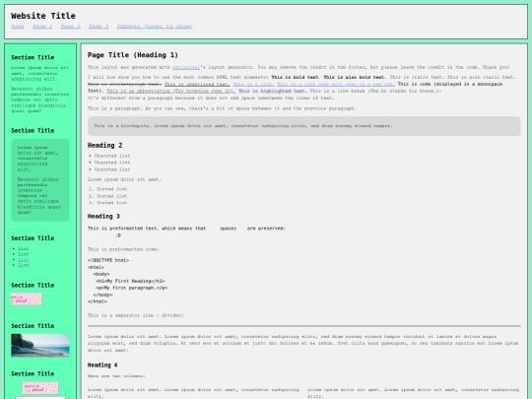Go to Page 1 in the navigation

[x=42, y=27]
